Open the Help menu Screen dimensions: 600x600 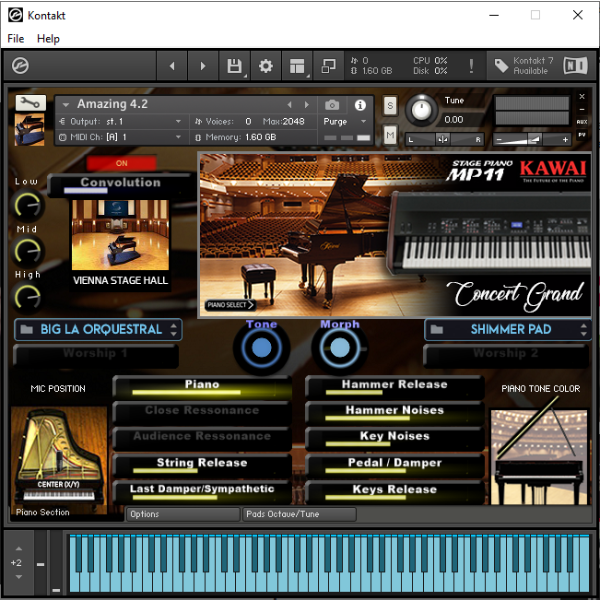(x=48, y=38)
